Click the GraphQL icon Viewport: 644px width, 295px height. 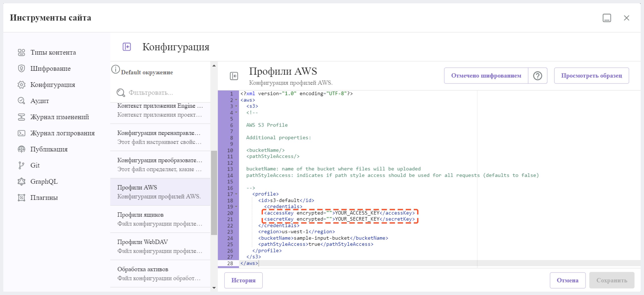pos(22,182)
